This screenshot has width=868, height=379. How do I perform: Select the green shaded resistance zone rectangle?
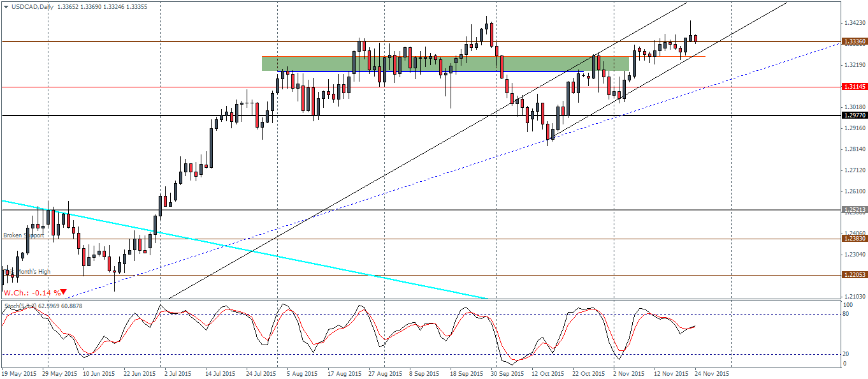click(445, 64)
